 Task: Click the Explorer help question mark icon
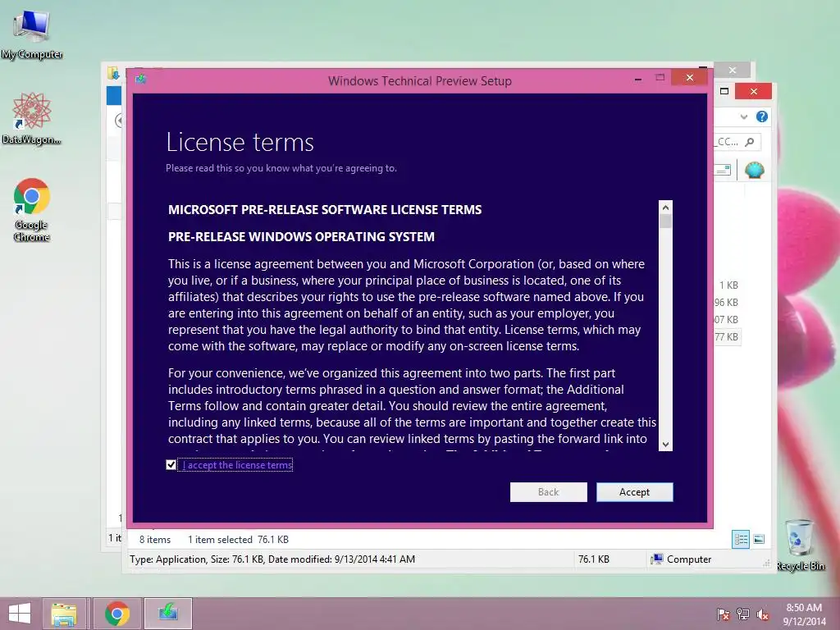[762, 116]
